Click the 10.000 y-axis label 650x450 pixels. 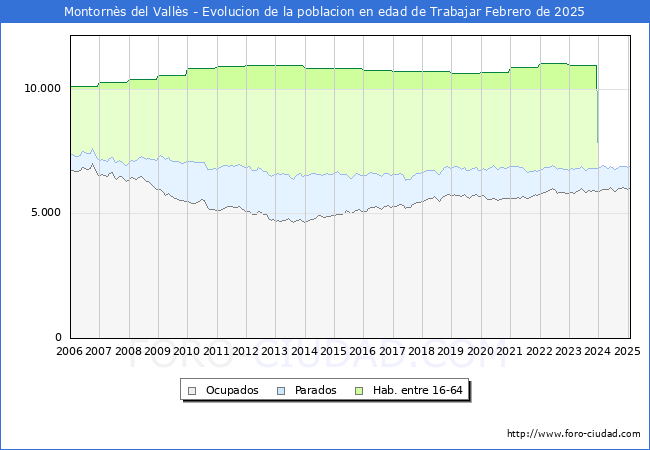tap(42, 88)
